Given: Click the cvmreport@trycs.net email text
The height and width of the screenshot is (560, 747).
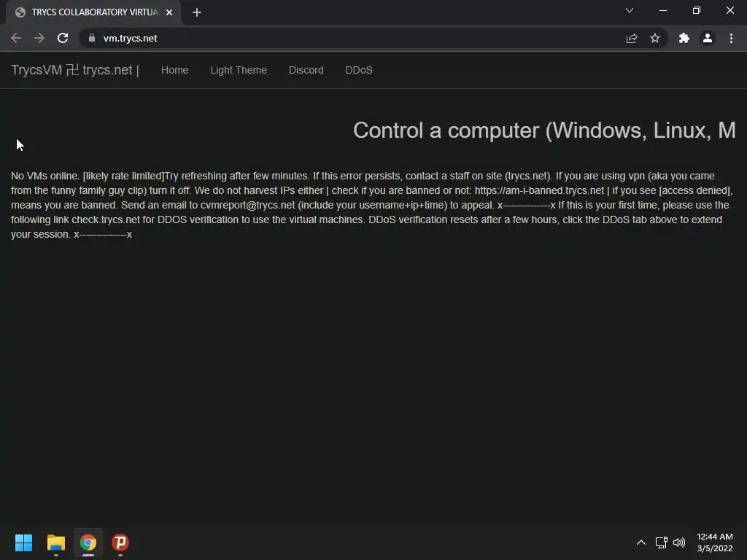Looking at the screenshot, I should coord(248,205).
